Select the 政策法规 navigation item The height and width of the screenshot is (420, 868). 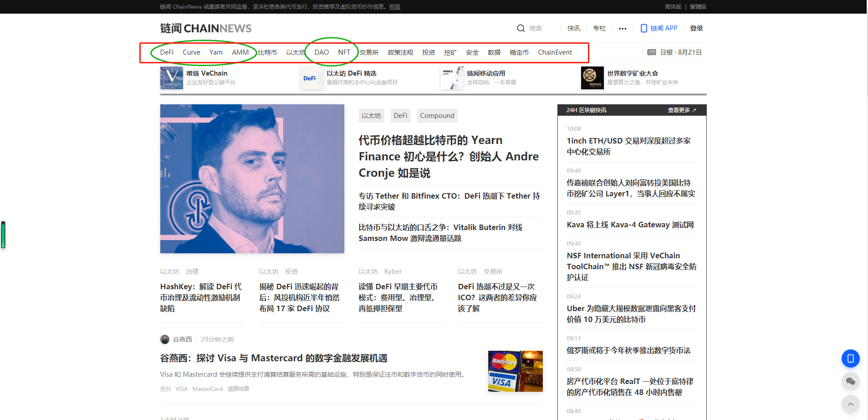(x=400, y=52)
